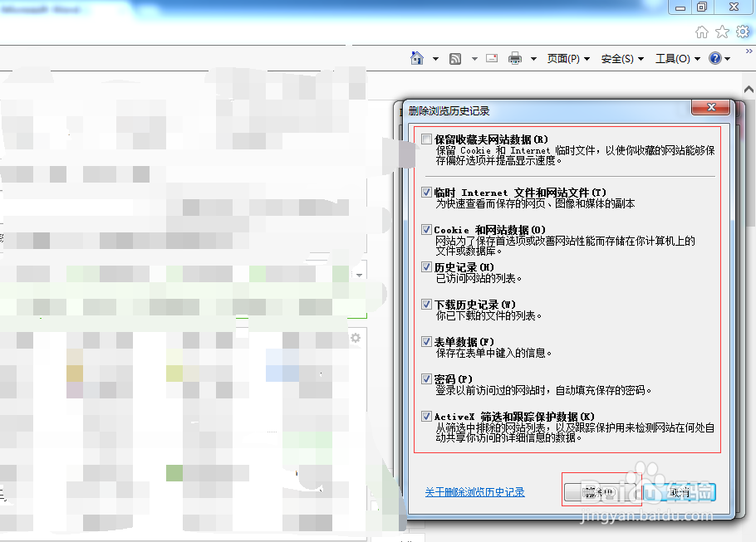The height and width of the screenshot is (542, 756).
Task: Toggle ActiveX 筛选和跟踪保护数据 checkbox
Action: tap(426, 417)
